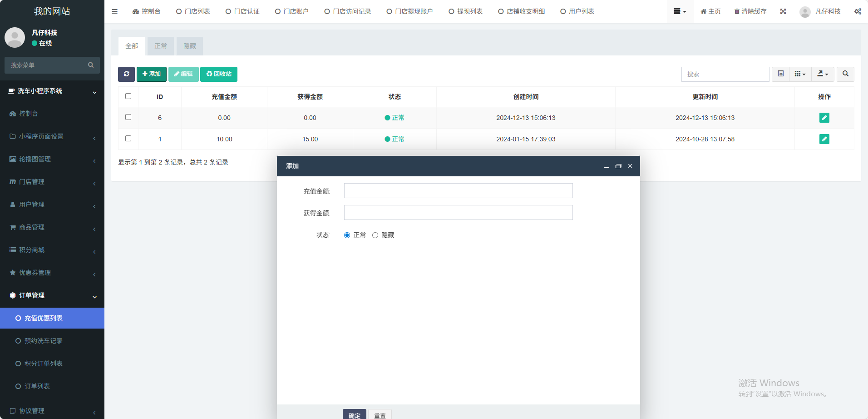
Task: Check the checkbox for row ID 6
Action: pos(128,117)
